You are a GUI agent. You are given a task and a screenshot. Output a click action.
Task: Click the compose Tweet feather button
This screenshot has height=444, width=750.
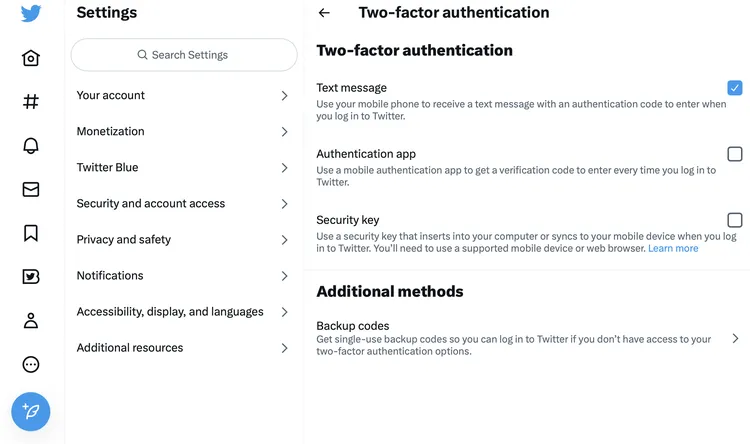pyautogui.click(x=31, y=411)
